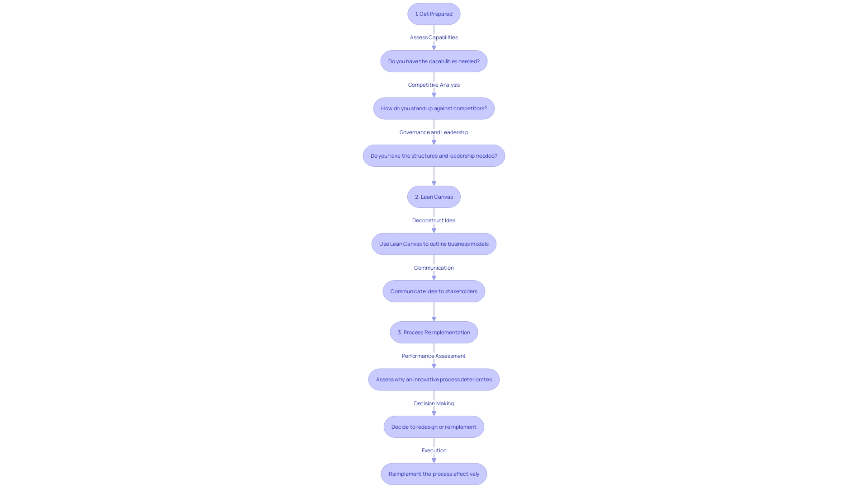This screenshot has width=868, height=488.
Task: Click 'Do you have the capabilities needed?' node
Action: point(434,61)
